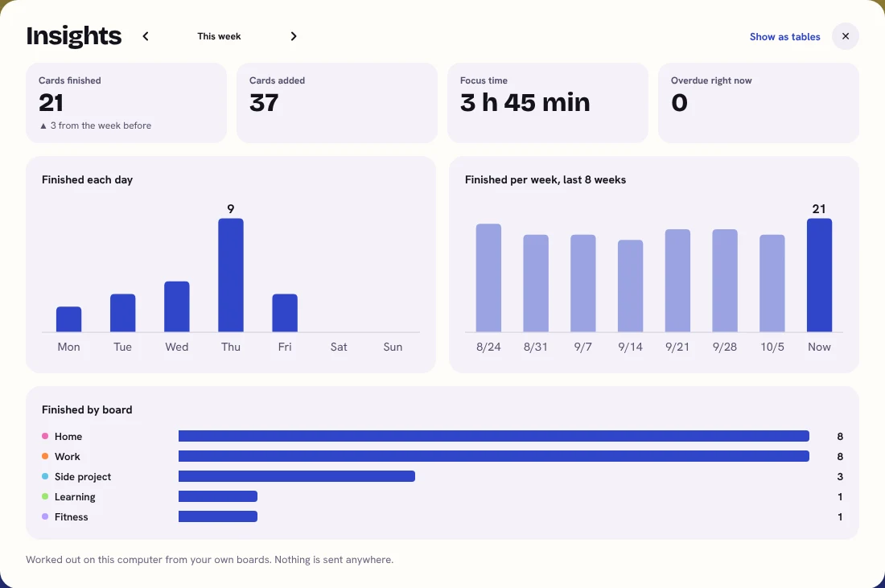885x588 pixels.
Task: Click the Work board label
Action: pyautogui.click(x=67, y=457)
